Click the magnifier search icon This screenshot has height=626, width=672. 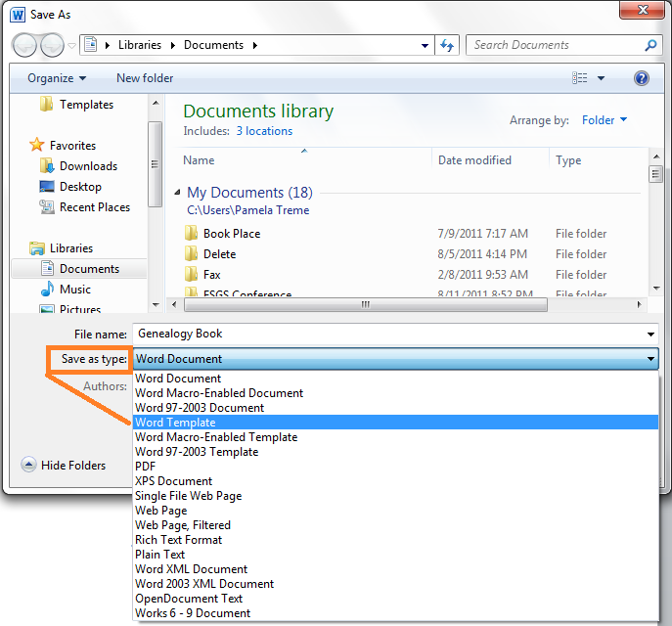click(x=650, y=45)
